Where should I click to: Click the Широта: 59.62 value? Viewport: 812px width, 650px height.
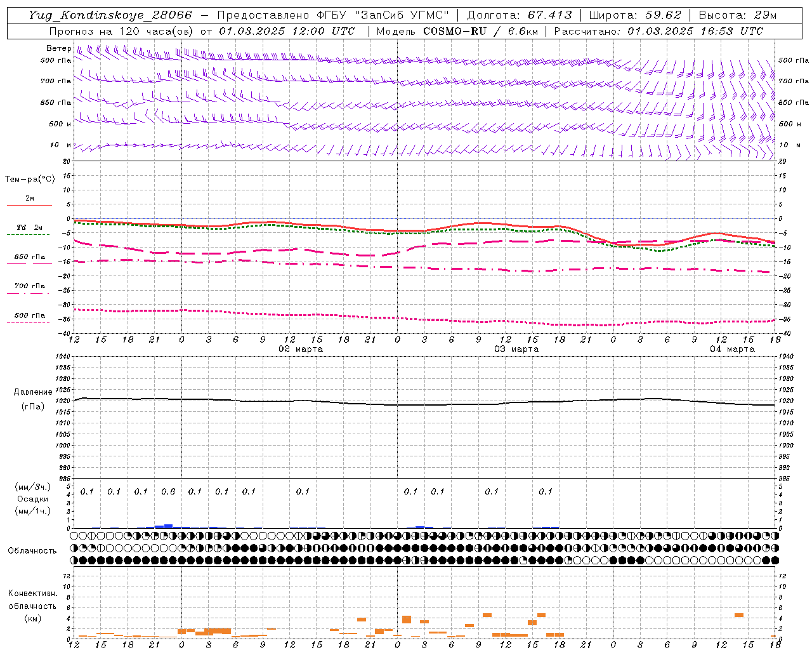635,15
